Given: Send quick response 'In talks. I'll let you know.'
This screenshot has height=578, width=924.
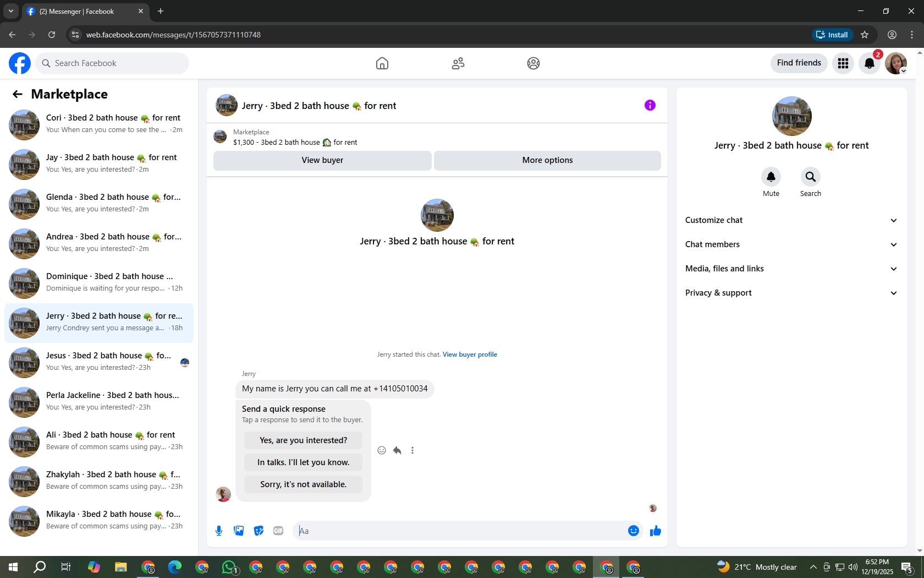Looking at the screenshot, I should pyautogui.click(x=303, y=462).
